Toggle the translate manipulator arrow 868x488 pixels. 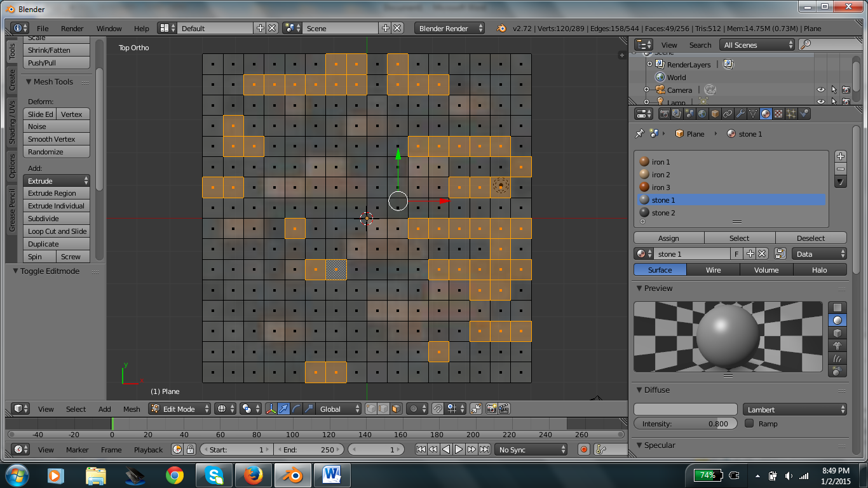point(283,409)
